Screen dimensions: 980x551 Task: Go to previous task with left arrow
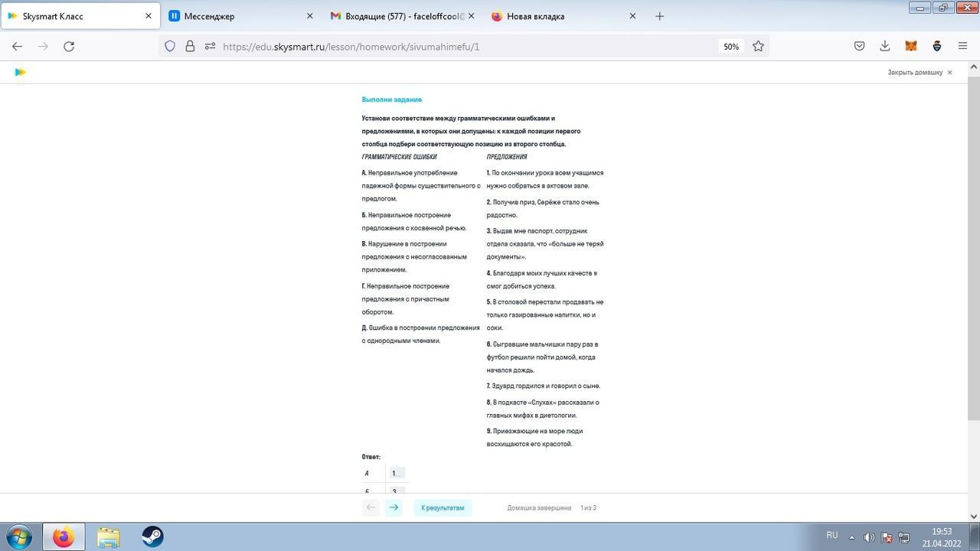[371, 507]
